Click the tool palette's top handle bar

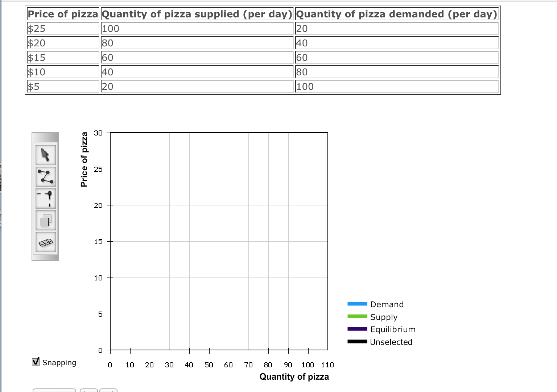[45, 137]
